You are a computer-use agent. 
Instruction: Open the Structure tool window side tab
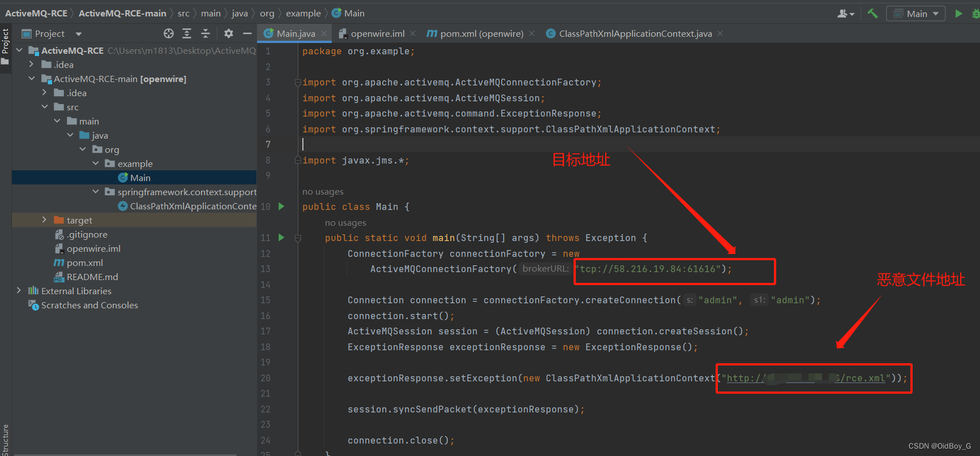click(x=5, y=439)
